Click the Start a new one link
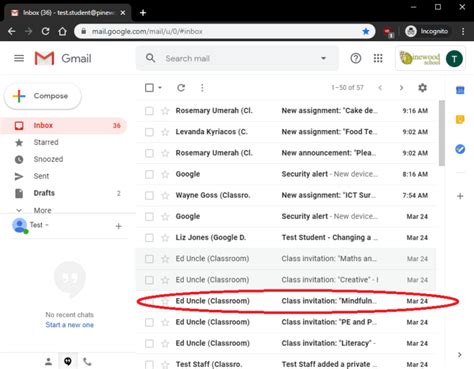Viewport: 474px width, 369px height. (x=69, y=325)
